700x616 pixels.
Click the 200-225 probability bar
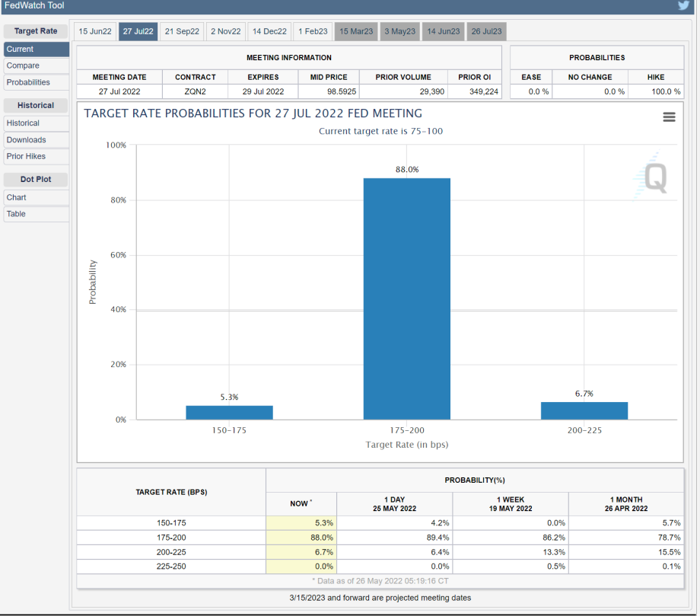584,410
